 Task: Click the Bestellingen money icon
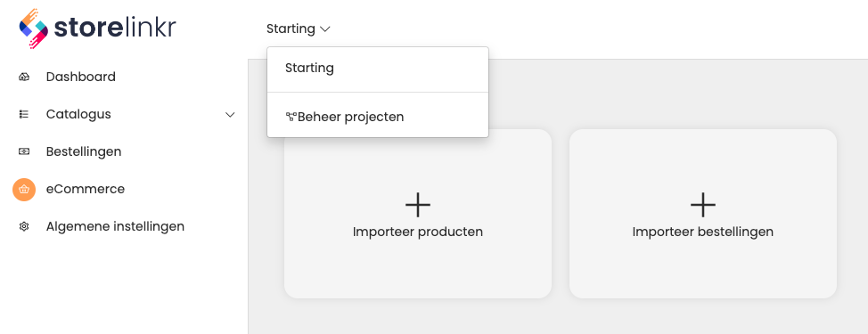click(x=24, y=151)
